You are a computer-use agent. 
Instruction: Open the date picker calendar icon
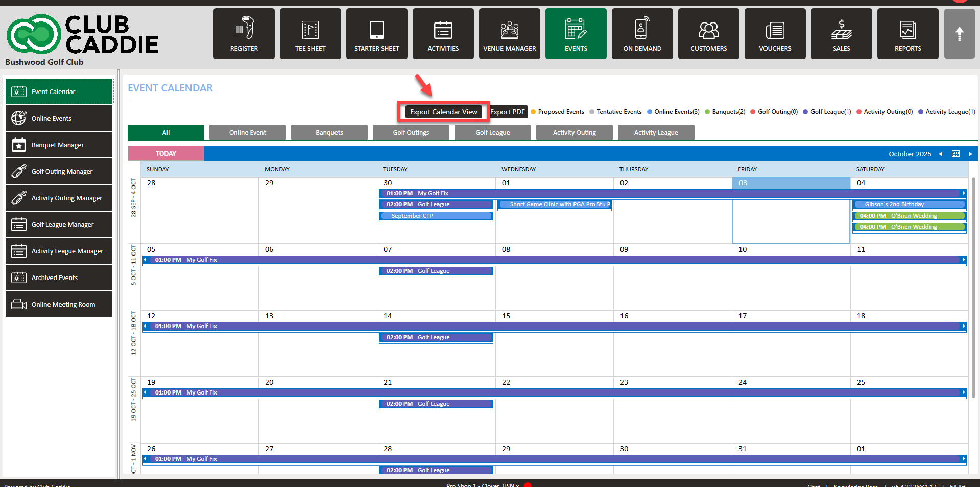(955, 154)
